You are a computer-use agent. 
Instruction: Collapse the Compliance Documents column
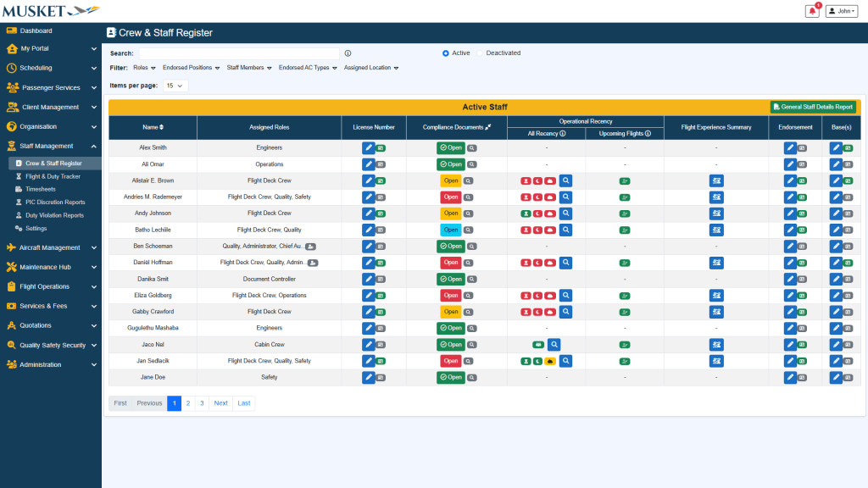tap(487, 127)
